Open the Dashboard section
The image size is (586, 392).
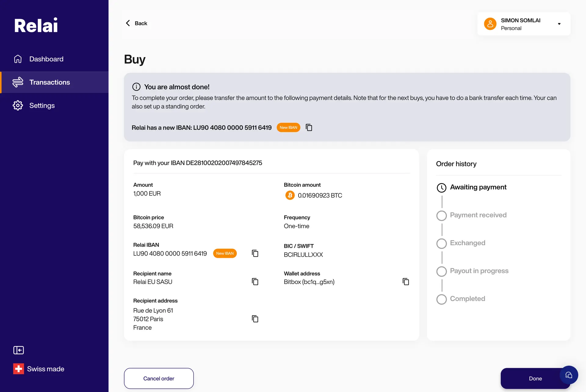click(46, 59)
